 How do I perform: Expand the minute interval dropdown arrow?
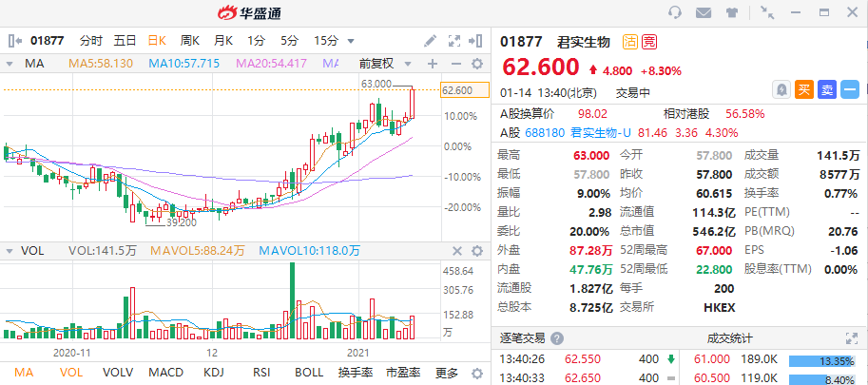351,41
